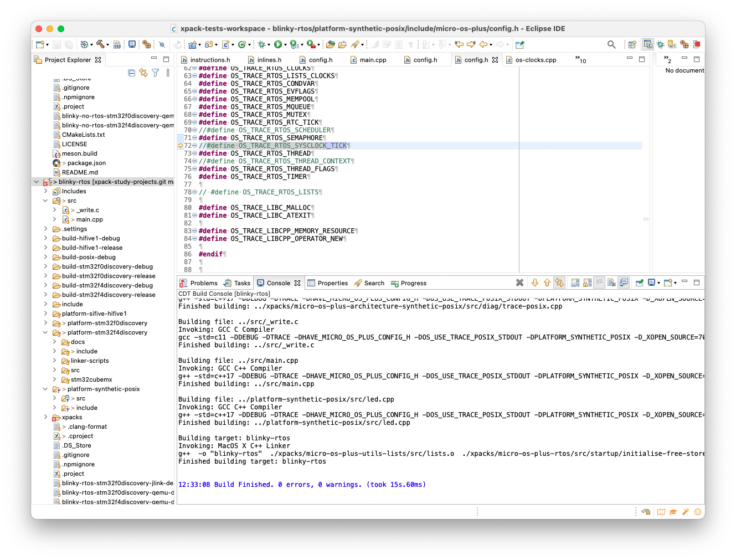Viewport: 736px width, 560px height.
Task: Switch to the main.cpp editor tab
Action: pos(372,60)
